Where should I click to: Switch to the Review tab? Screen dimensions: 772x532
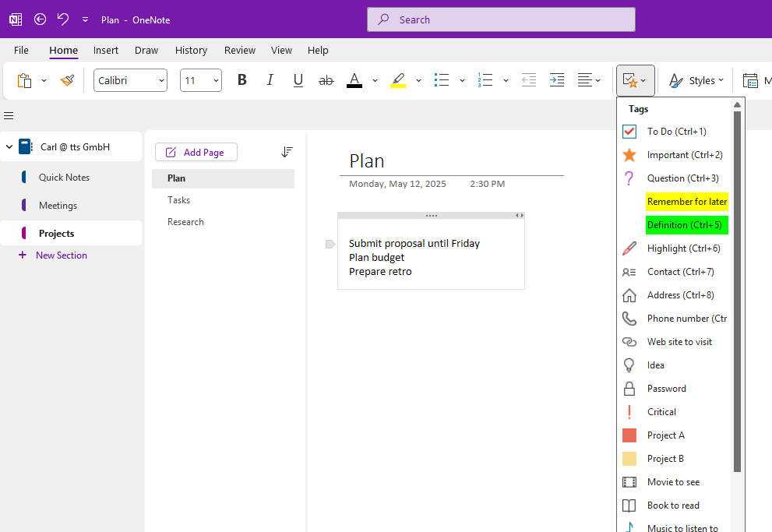(x=240, y=50)
